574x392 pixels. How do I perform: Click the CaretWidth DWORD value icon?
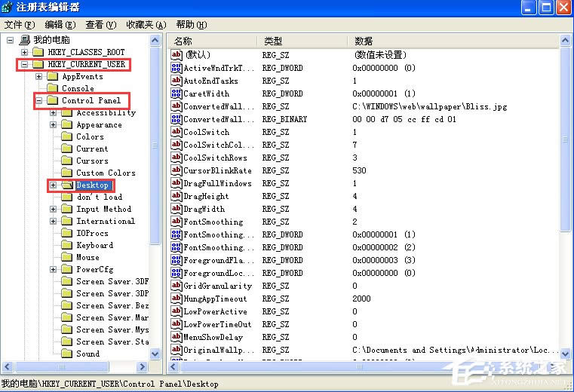coord(177,94)
